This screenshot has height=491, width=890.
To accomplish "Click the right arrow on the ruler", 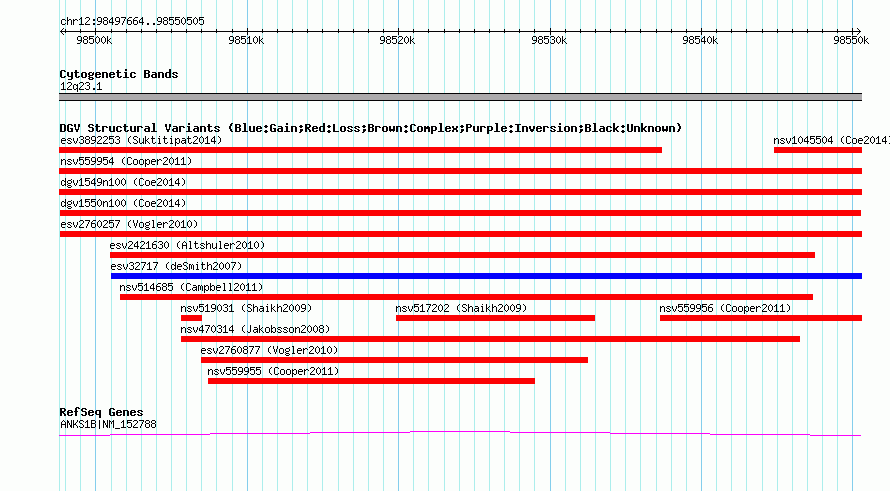I will pyautogui.click(x=858, y=31).
